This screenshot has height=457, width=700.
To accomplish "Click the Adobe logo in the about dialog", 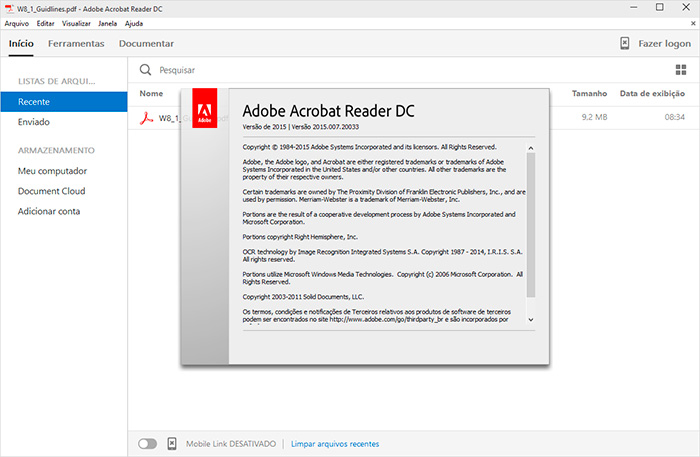I will pyautogui.click(x=204, y=108).
